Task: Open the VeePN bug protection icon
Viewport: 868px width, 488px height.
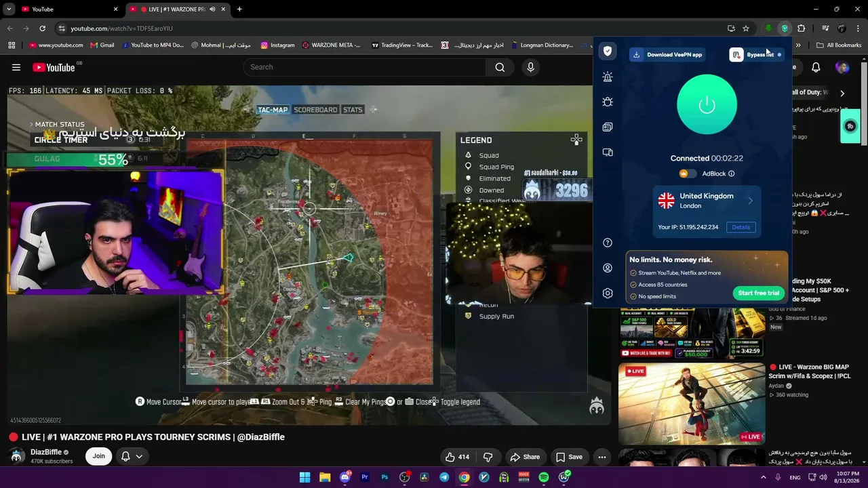Action: 608,102
